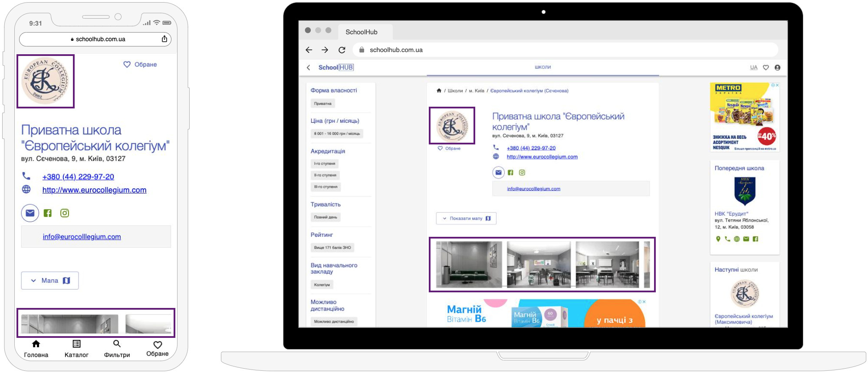Screen dimensions: 868x373
Task: Open the user account icon in header
Action: pyautogui.click(x=777, y=68)
